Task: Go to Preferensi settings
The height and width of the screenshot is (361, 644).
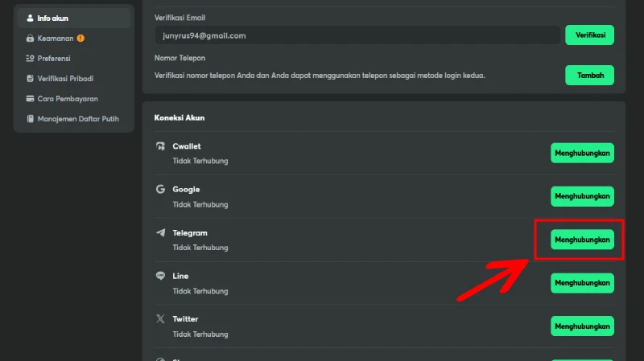Action: tap(74, 58)
